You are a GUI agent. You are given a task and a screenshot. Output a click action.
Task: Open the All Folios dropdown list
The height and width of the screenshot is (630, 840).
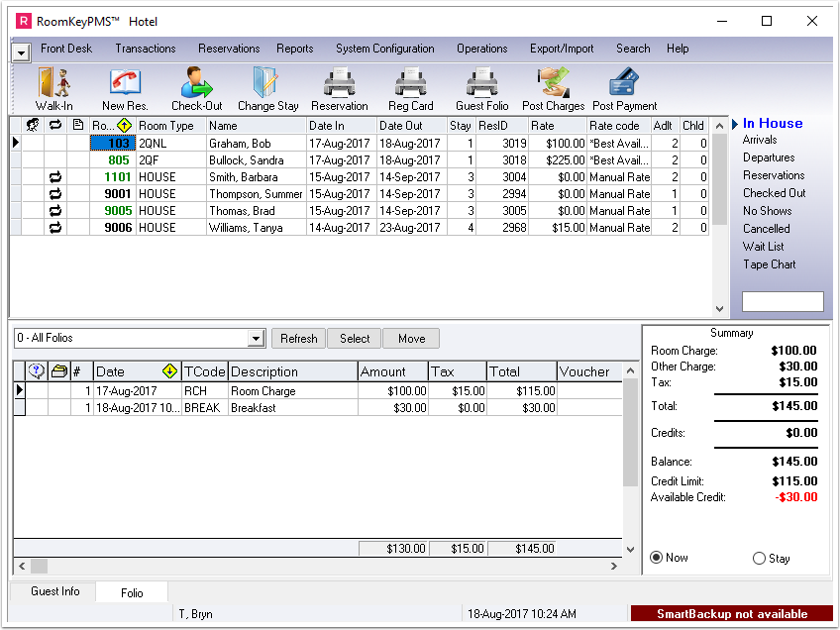[x=254, y=338]
